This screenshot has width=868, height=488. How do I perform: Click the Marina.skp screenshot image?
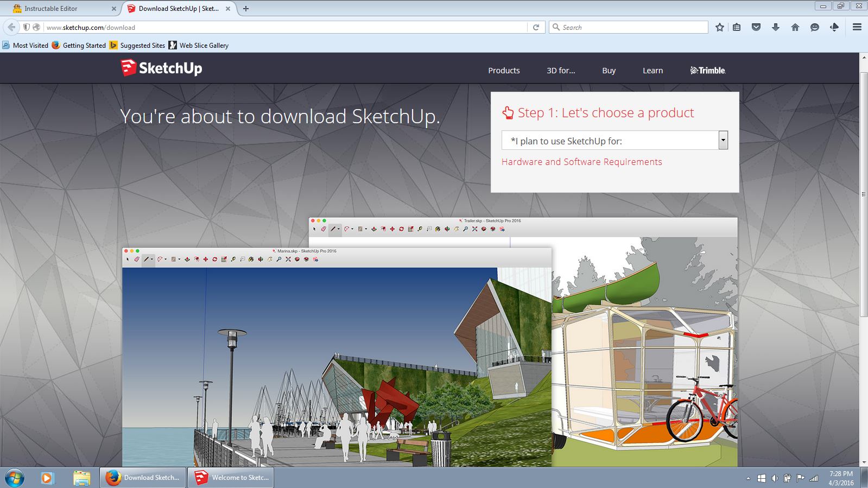coord(337,357)
